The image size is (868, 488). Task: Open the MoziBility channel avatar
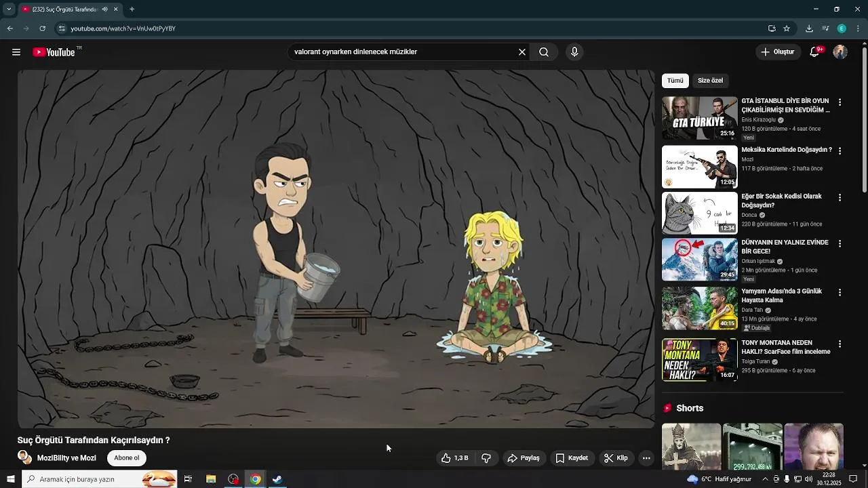click(x=24, y=457)
